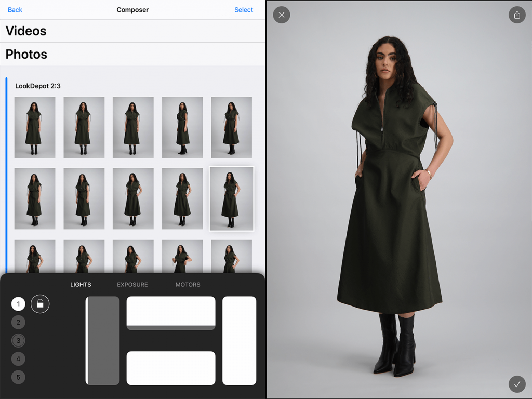Viewport: 532px width, 399px height.
Task: Open second photo in second row
Action: [x=84, y=198]
